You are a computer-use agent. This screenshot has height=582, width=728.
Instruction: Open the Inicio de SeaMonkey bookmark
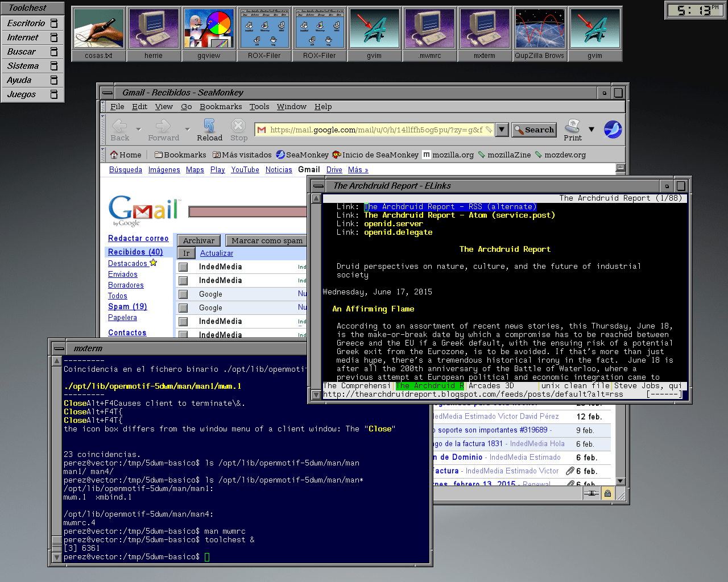tap(375, 155)
